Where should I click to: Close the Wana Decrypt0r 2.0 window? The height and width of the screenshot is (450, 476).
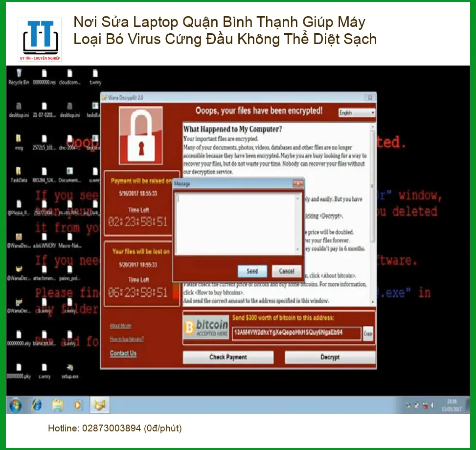click(370, 97)
